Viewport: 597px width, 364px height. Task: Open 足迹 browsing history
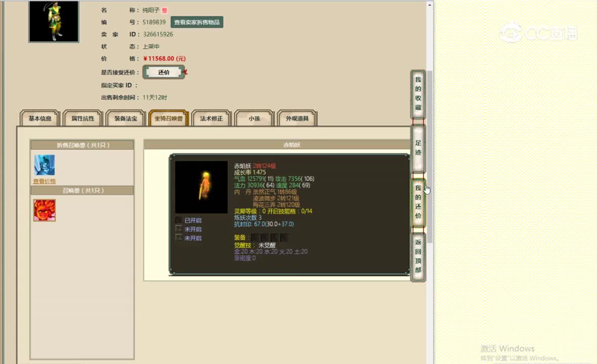click(x=418, y=148)
